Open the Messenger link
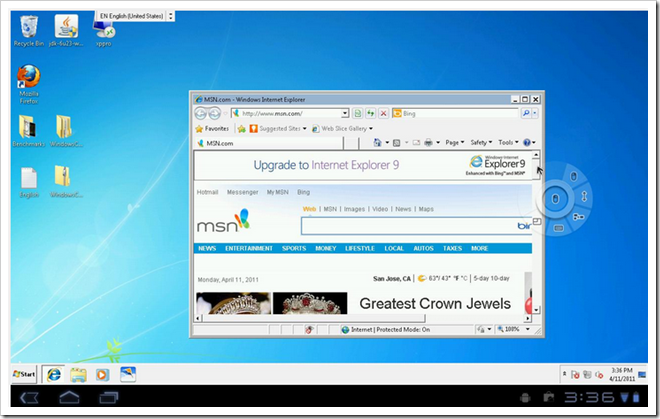Screen dimensions: 660x419 (242, 192)
